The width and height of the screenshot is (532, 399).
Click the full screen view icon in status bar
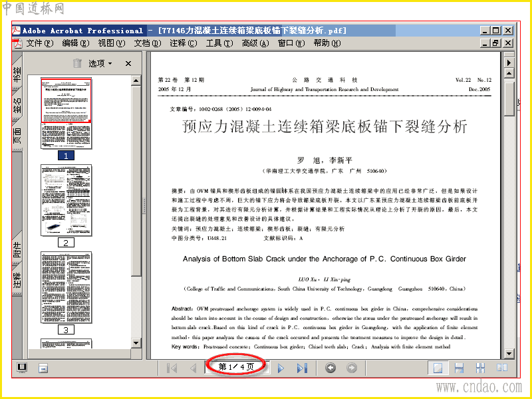click(x=22, y=368)
